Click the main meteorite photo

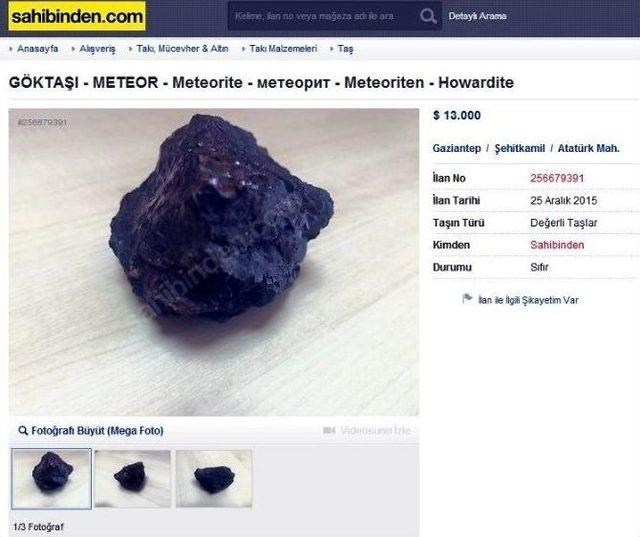pos(214,262)
